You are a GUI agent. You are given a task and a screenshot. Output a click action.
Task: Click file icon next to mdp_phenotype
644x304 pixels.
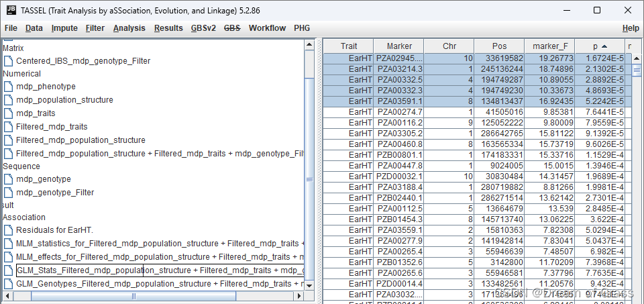[x=8, y=87]
